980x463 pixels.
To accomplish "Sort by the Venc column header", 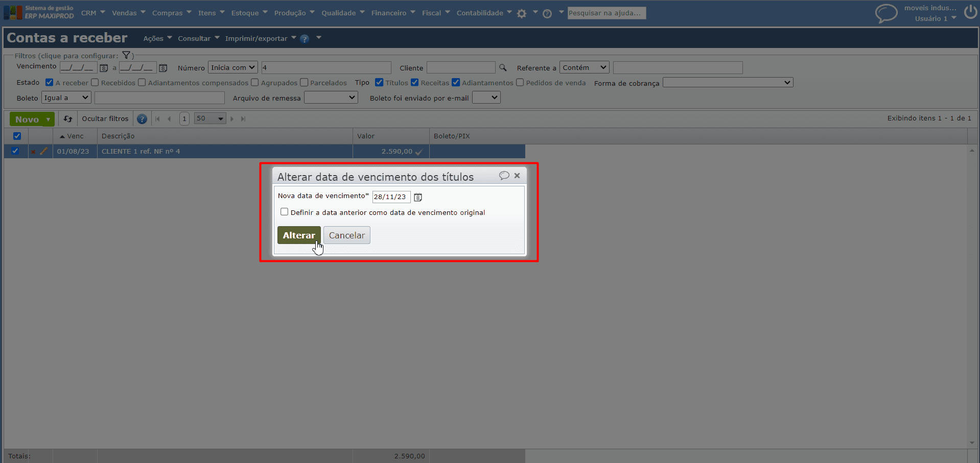I will pyautogui.click(x=75, y=136).
